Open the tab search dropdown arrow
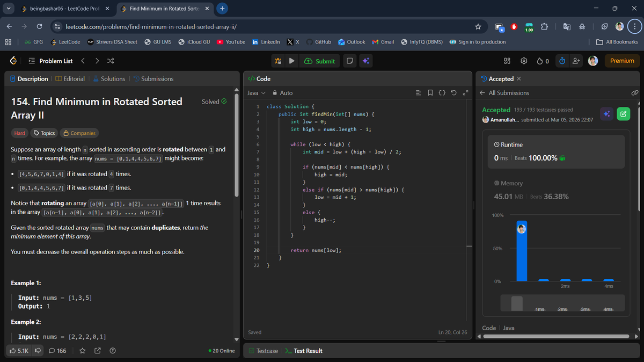This screenshot has width=644, height=362. (x=8, y=9)
